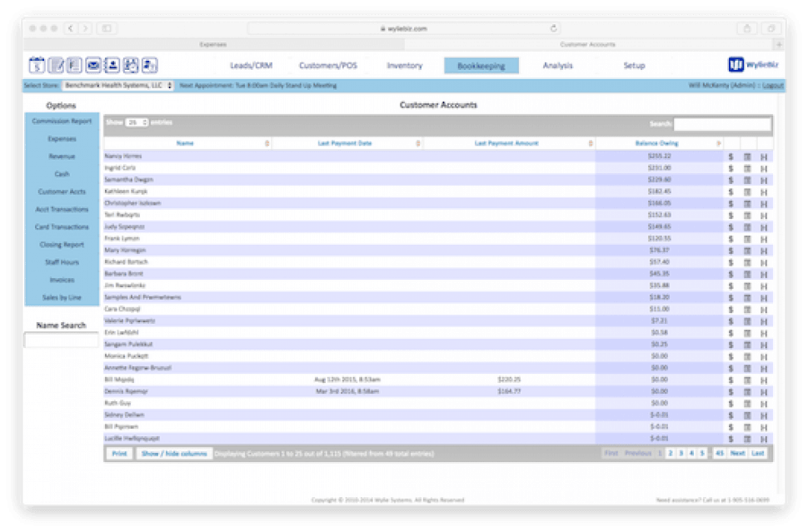Sort by the Name column header
Image resolution: width=808 pixels, height=532 pixels.
click(x=185, y=143)
